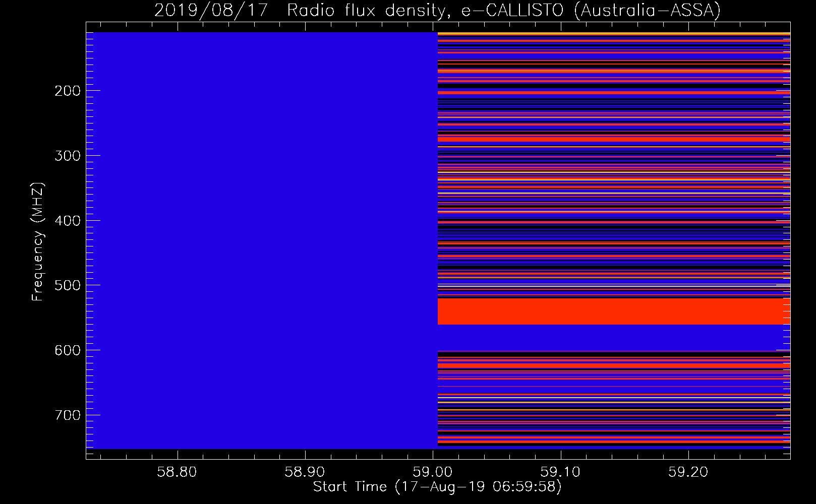Click the 200 frequency tick label
Viewport: 816px width, 504px height.
pos(68,91)
